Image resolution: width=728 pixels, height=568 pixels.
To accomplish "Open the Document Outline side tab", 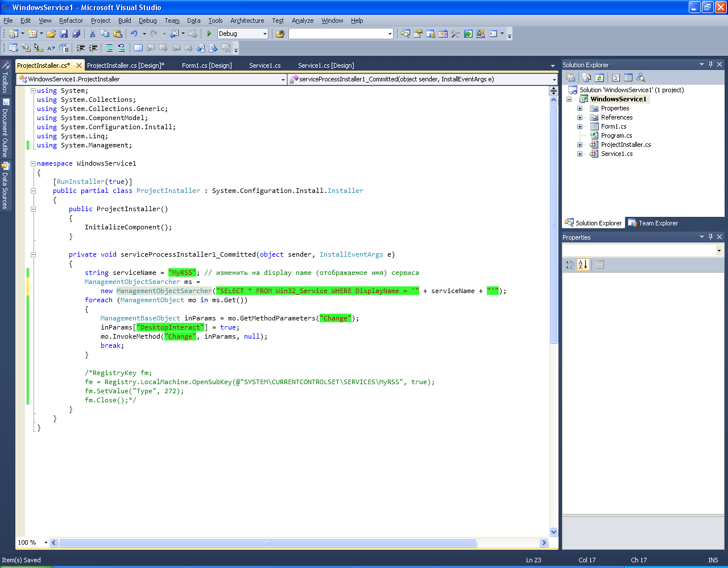I will (5, 129).
